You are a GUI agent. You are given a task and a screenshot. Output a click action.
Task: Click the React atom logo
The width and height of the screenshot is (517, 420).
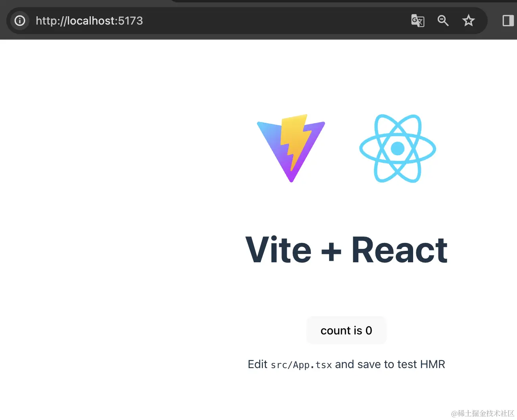point(398,149)
